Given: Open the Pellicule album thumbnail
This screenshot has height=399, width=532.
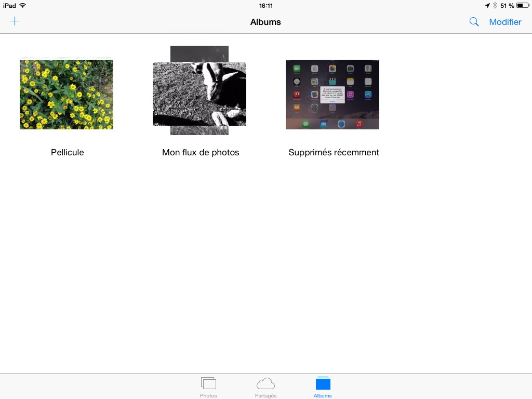Looking at the screenshot, I should 66,94.
